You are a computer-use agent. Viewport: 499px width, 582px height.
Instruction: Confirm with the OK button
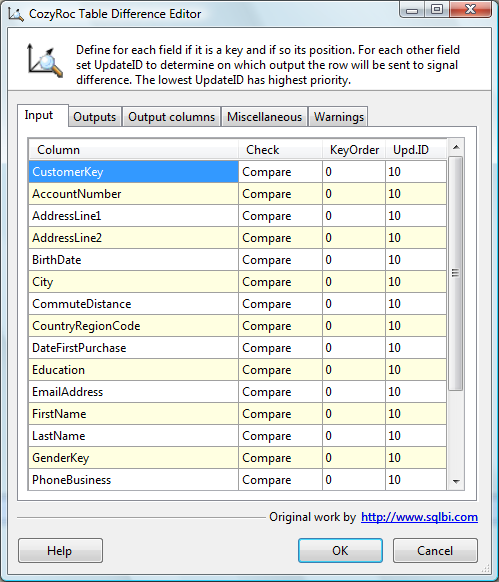tap(340, 550)
